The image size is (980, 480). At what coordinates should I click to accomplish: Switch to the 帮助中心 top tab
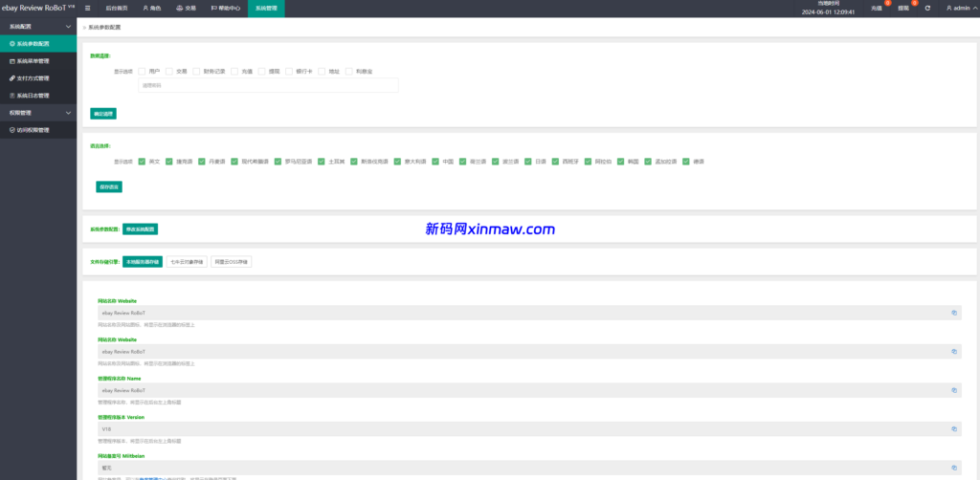coord(226,8)
